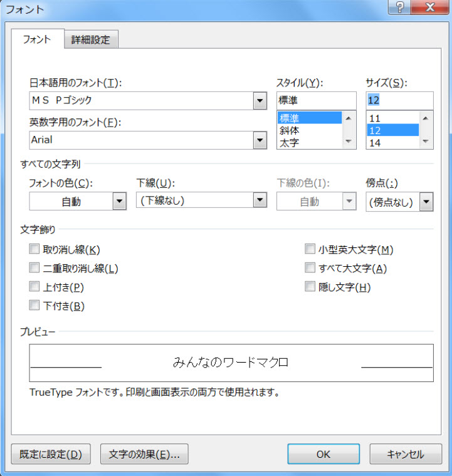Check the 上付き option
This screenshot has width=452, height=476.
[34, 287]
